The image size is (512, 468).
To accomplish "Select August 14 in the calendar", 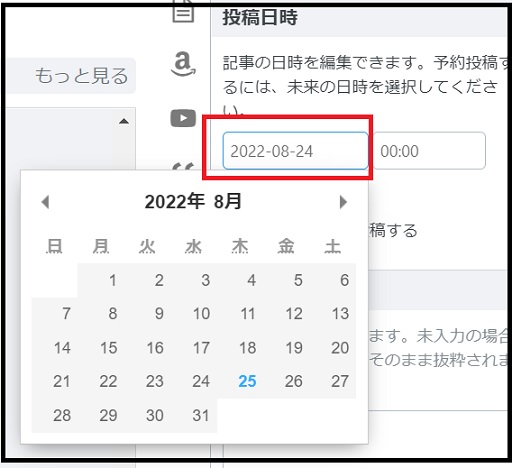I will pos(55,348).
